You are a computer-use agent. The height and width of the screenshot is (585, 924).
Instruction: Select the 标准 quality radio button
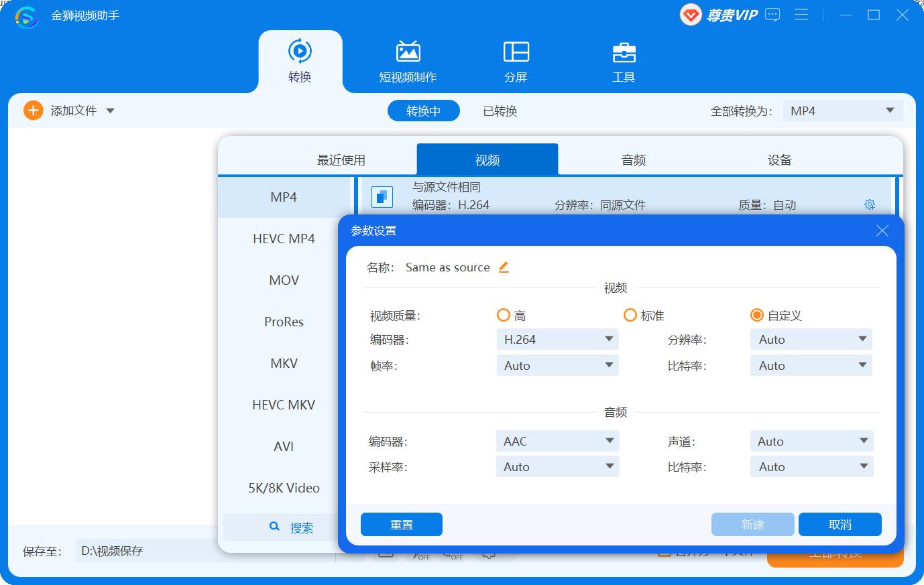(630, 315)
